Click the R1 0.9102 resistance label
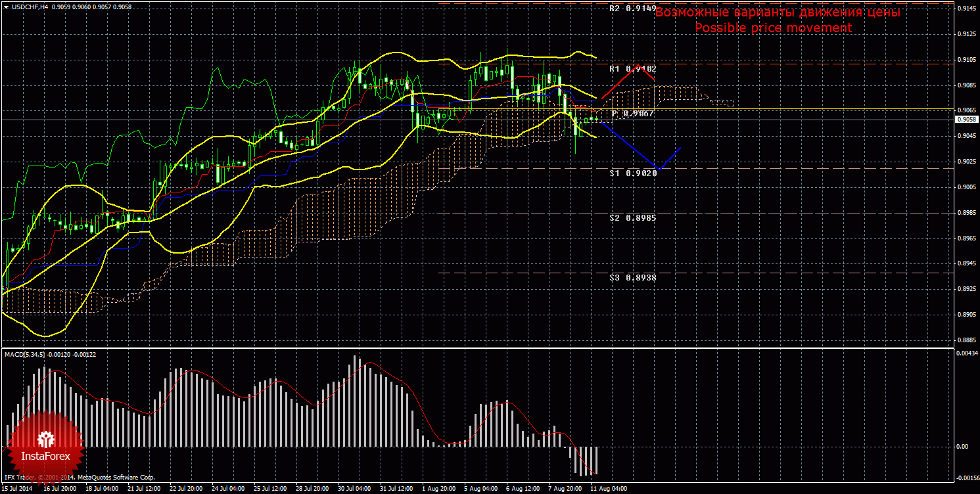980x494 pixels. click(x=632, y=68)
